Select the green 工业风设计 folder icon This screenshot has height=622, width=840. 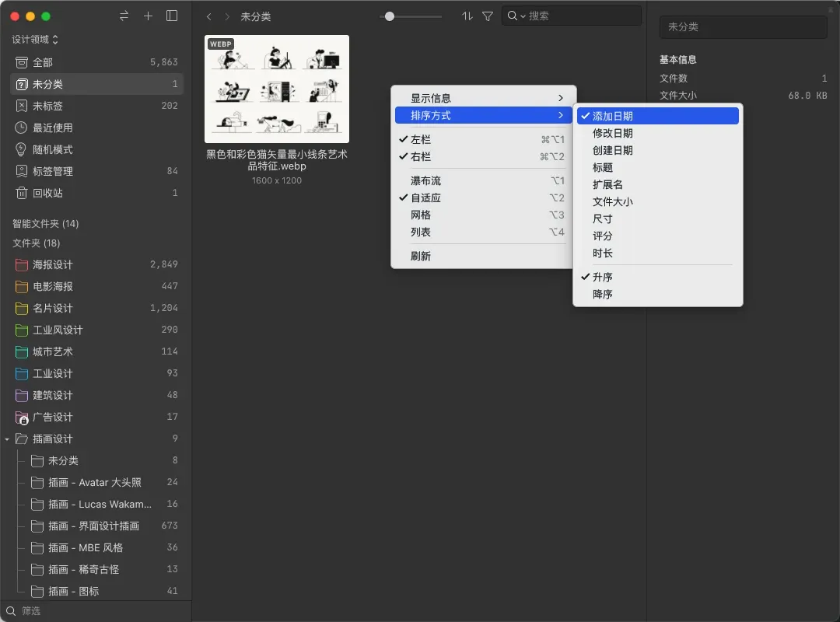(22, 330)
